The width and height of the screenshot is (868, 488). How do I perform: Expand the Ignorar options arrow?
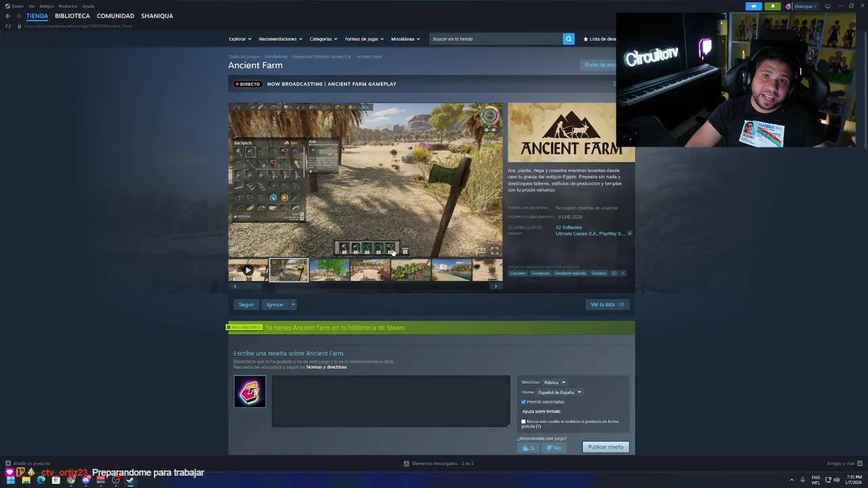[x=293, y=304]
